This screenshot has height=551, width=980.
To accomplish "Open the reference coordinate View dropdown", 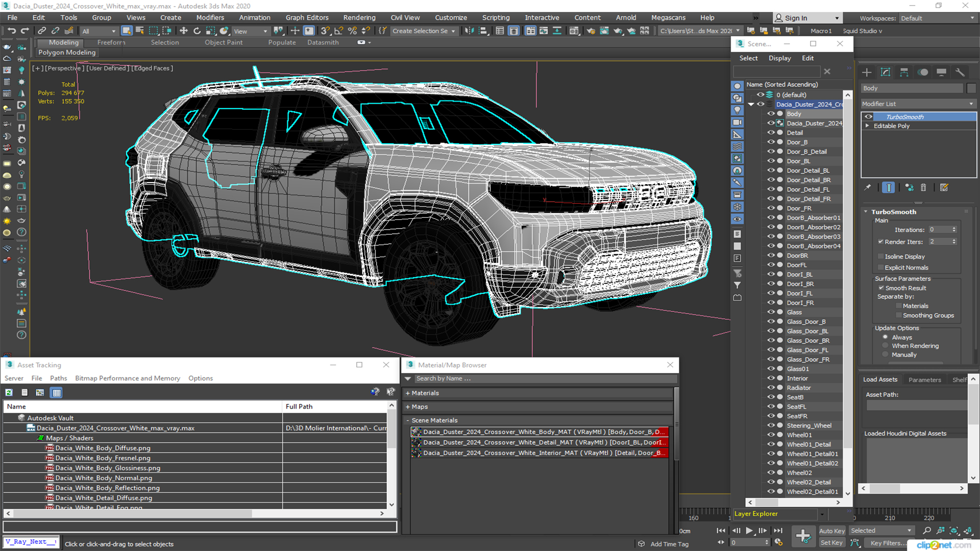I will [251, 31].
